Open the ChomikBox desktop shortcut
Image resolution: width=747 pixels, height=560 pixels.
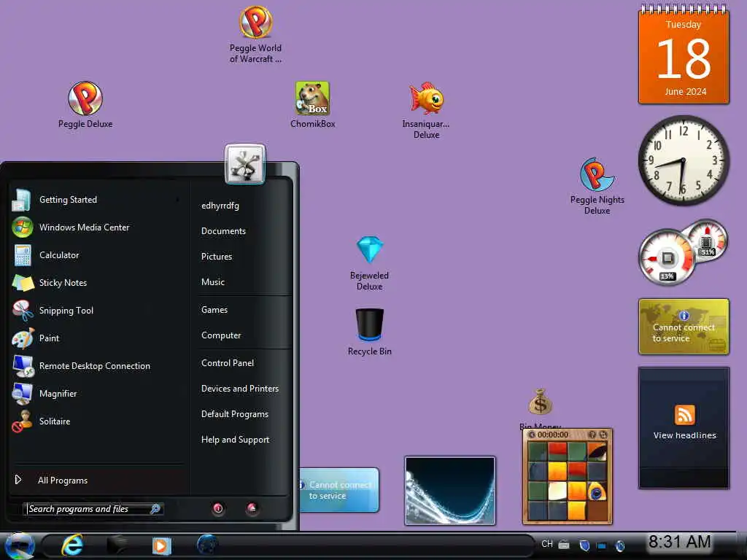[x=312, y=105]
